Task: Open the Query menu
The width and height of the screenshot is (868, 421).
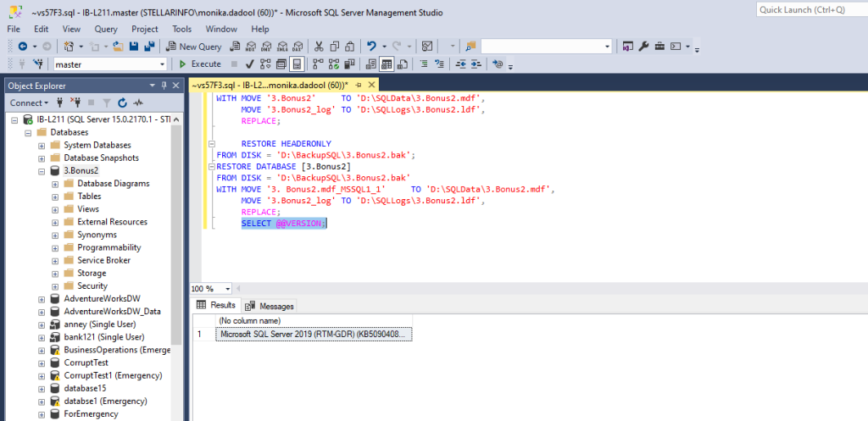Action: point(106,30)
